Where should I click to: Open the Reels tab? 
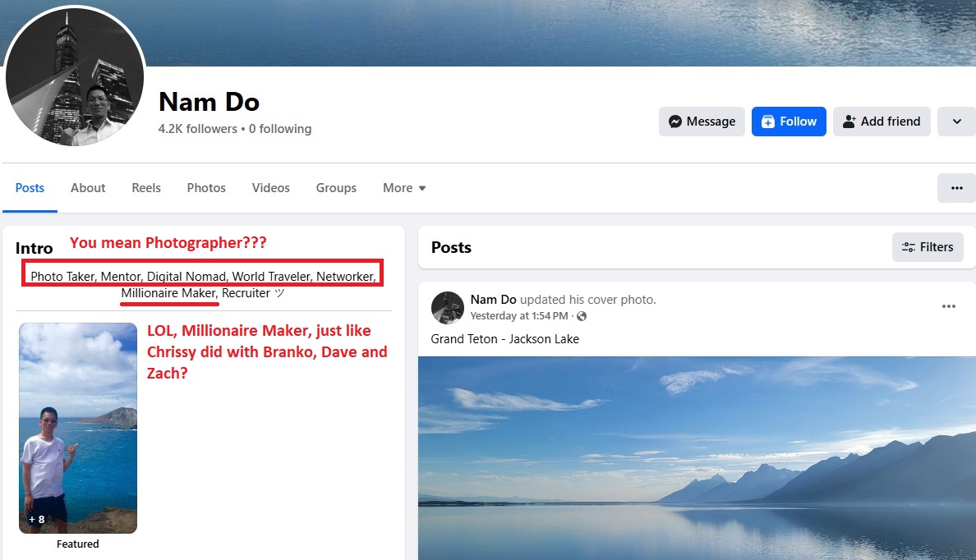[146, 188]
